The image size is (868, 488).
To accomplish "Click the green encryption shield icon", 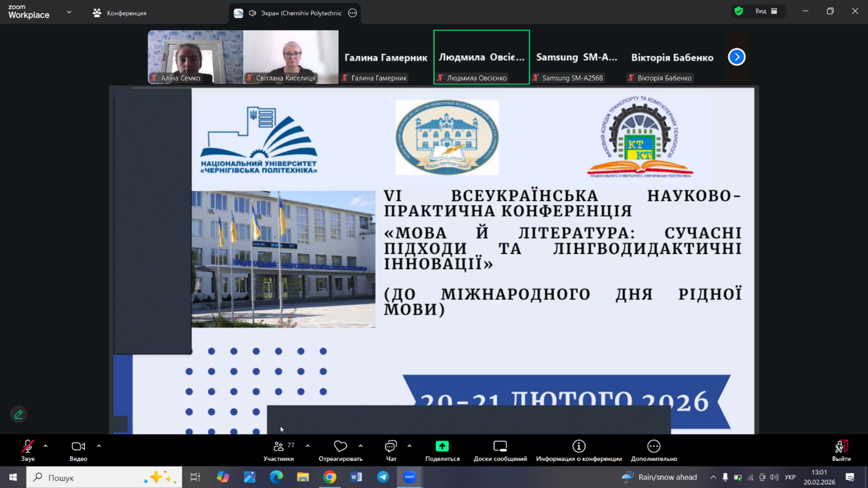I will coord(739,11).
